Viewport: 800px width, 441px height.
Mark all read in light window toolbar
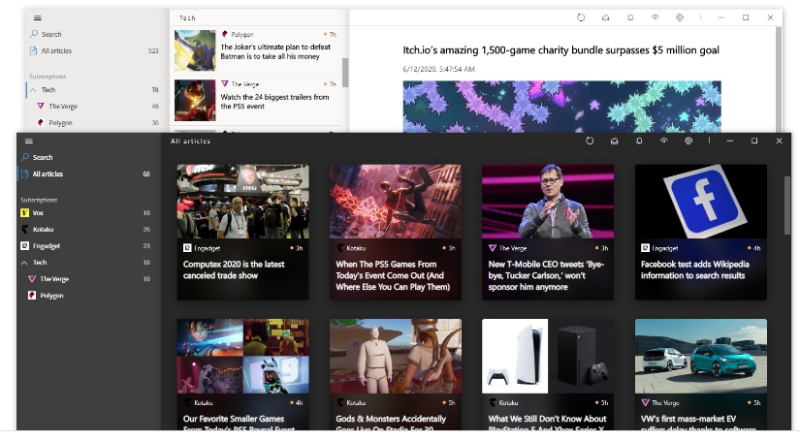(606, 17)
